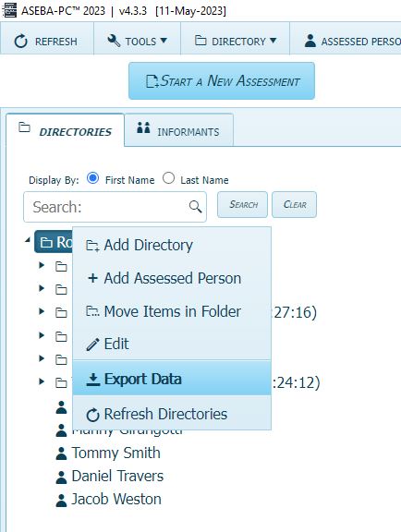401x532 pixels.
Task: Click the magnifier icon in the search box
Action: click(x=195, y=206)
